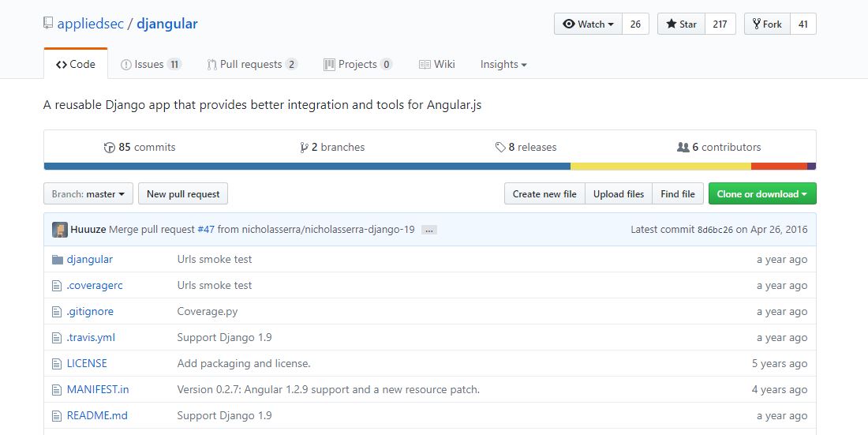Click the blue segment of language bar
Viewport: 868px width, 435px height.
click(307, 167)
